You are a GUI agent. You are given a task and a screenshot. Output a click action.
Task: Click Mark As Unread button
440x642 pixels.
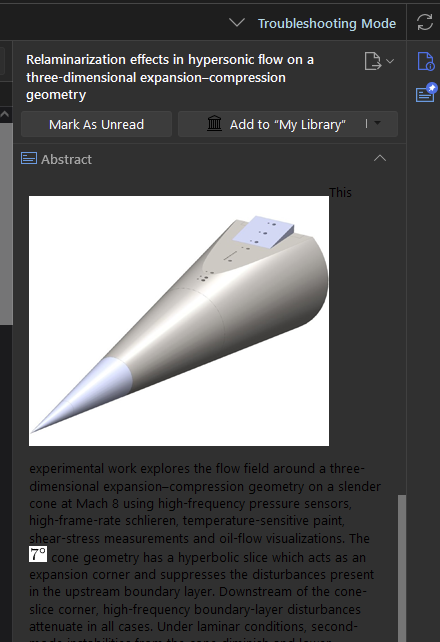pos(97,124)
